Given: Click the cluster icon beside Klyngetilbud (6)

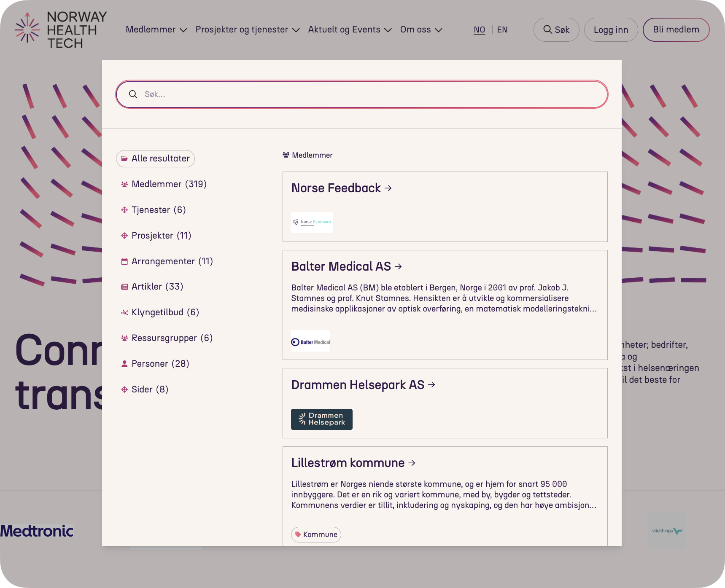Looking at the screenshot, I should point(124,312).
